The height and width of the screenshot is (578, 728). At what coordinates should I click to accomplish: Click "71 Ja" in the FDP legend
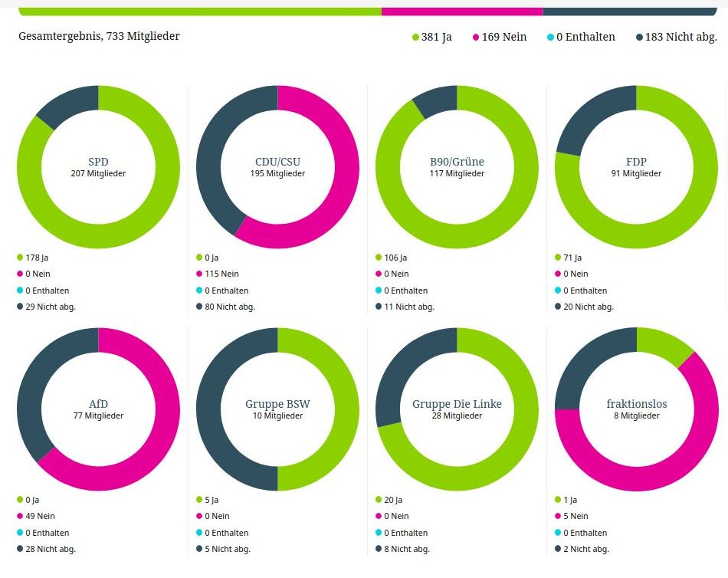(568, 258)
